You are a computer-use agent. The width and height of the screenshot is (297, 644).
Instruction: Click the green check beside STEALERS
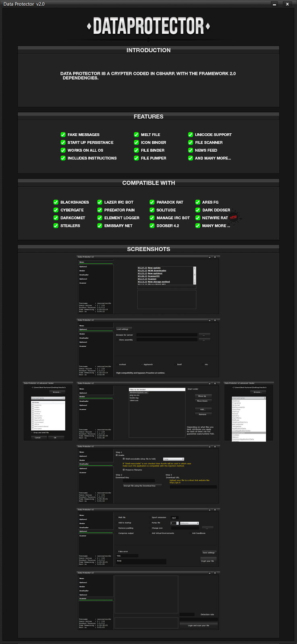pyautogui.click(x=56, y=225)
